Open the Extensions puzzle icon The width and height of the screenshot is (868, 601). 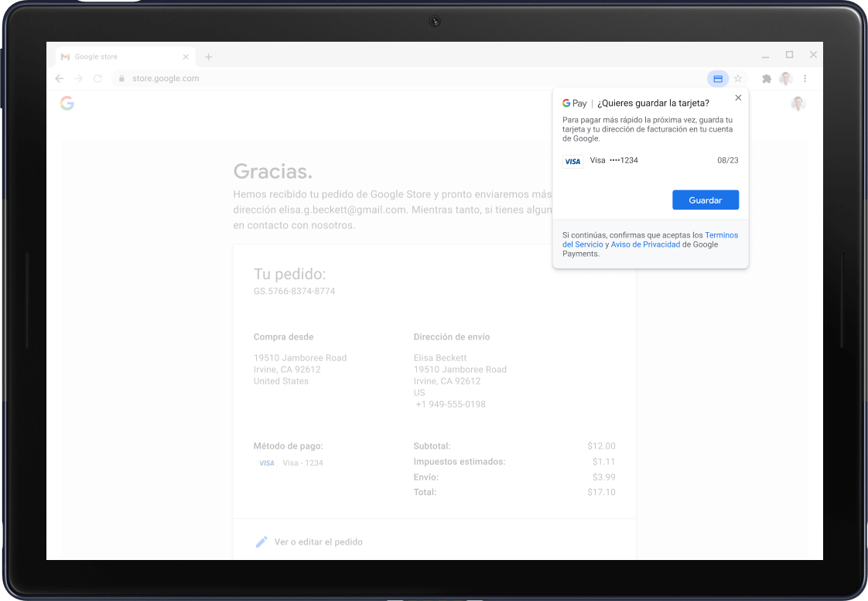[x=767, y=79]
